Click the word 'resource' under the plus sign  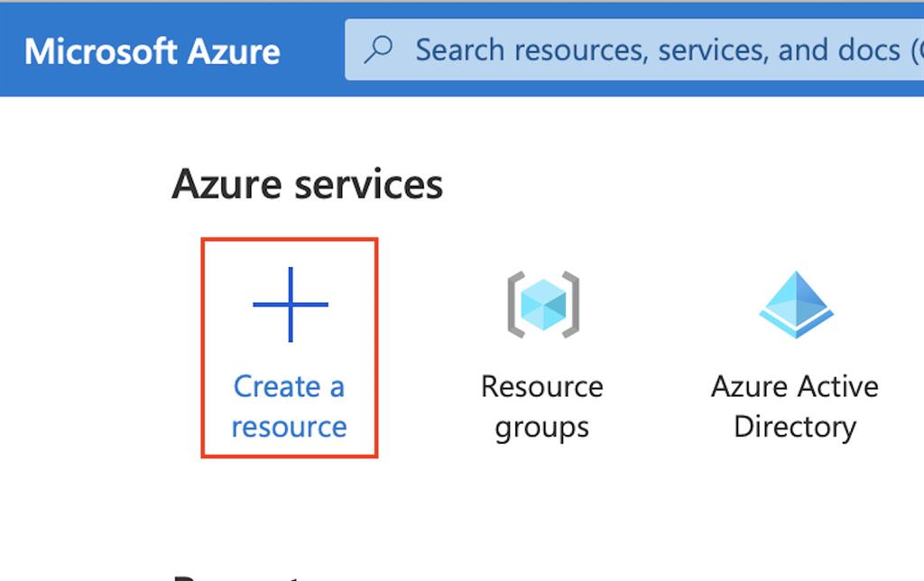tap(289, 428)
